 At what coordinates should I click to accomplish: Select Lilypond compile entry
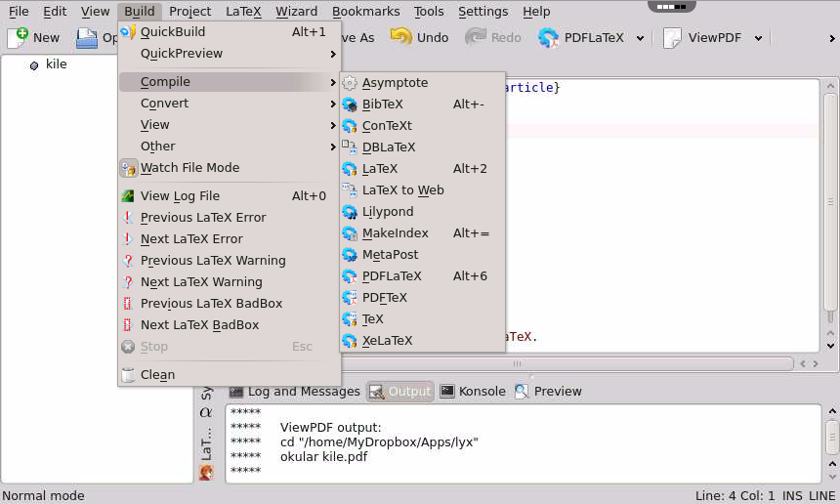[422, 212]
